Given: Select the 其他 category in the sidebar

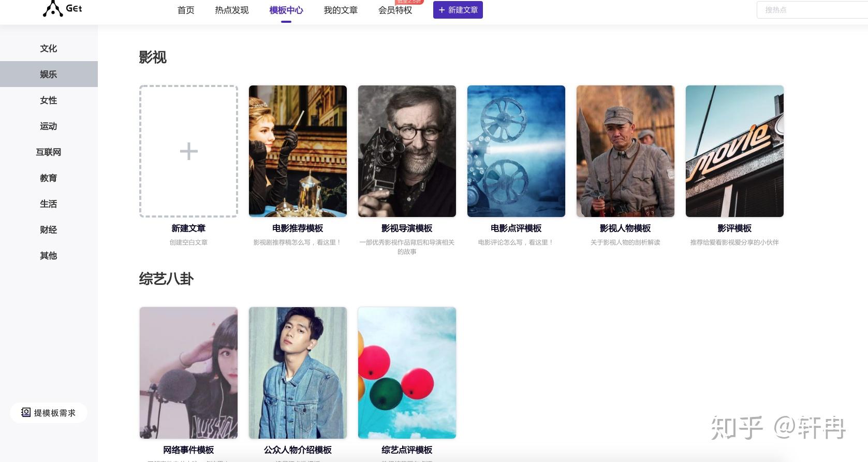Looking at the screenshot, I should pyautogui.click(x=49, y=255).
